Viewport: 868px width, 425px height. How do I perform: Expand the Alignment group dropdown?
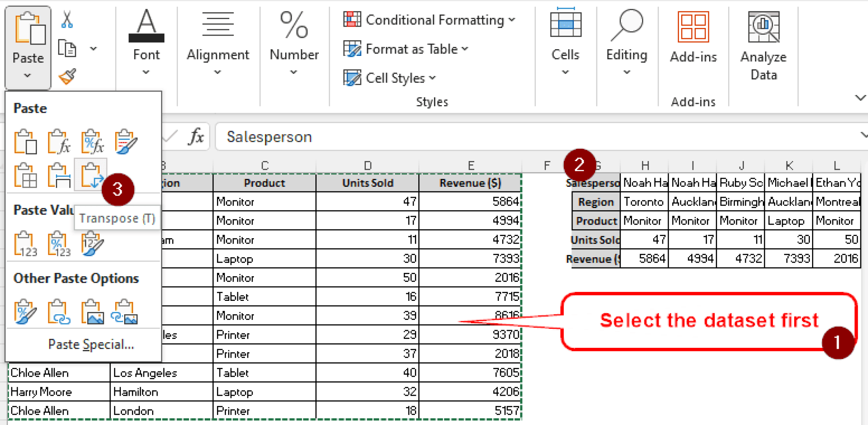217,72
